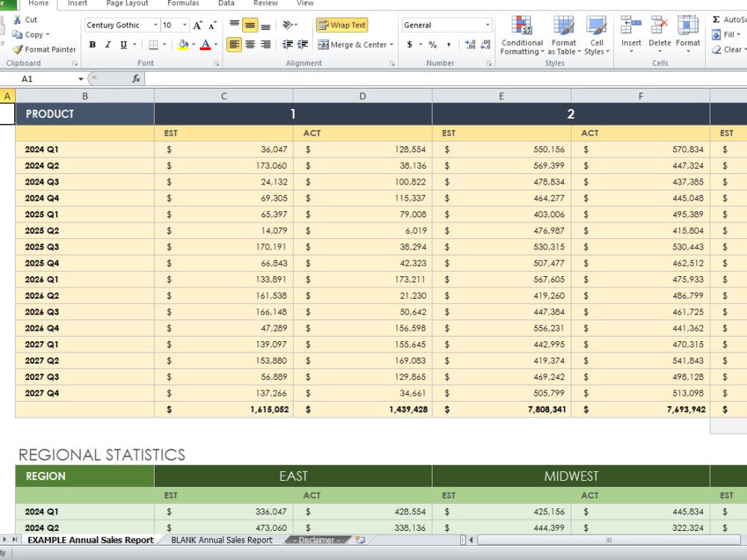Open the Alignment dialog launcher
Image resolution: width=747 pixels, height=560 pixels.
(x=392, y=63)
